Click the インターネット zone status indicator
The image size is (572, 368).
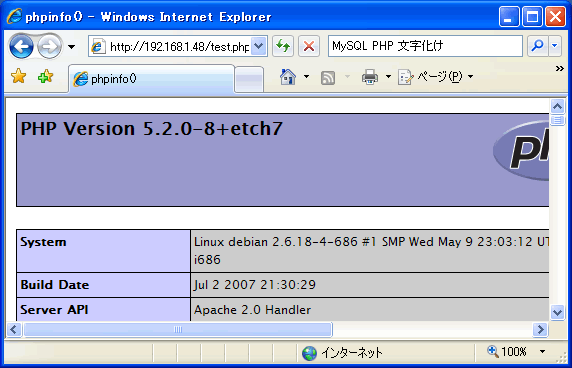(x=342, y=353)
